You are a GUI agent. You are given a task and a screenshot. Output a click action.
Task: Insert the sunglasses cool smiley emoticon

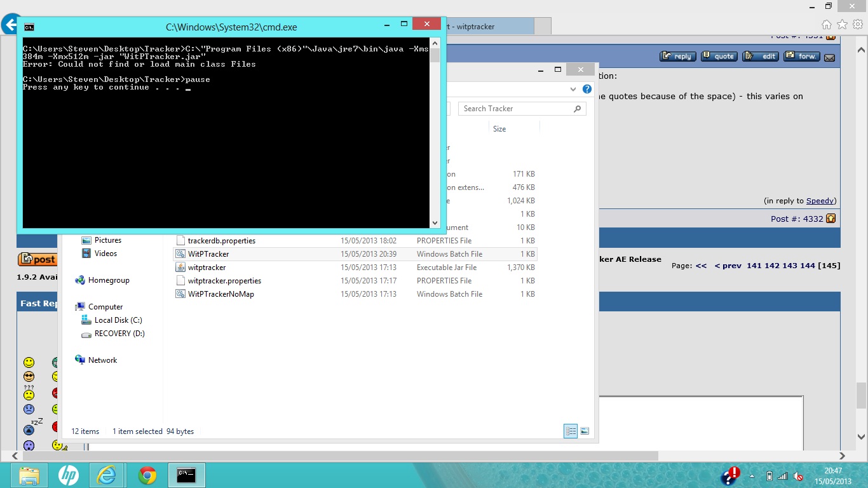(x=29, y=377)
